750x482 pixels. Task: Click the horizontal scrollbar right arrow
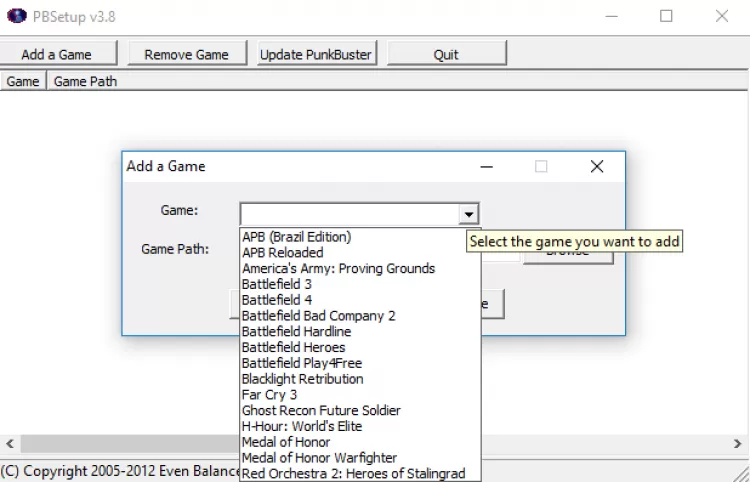tap(737, 444)
